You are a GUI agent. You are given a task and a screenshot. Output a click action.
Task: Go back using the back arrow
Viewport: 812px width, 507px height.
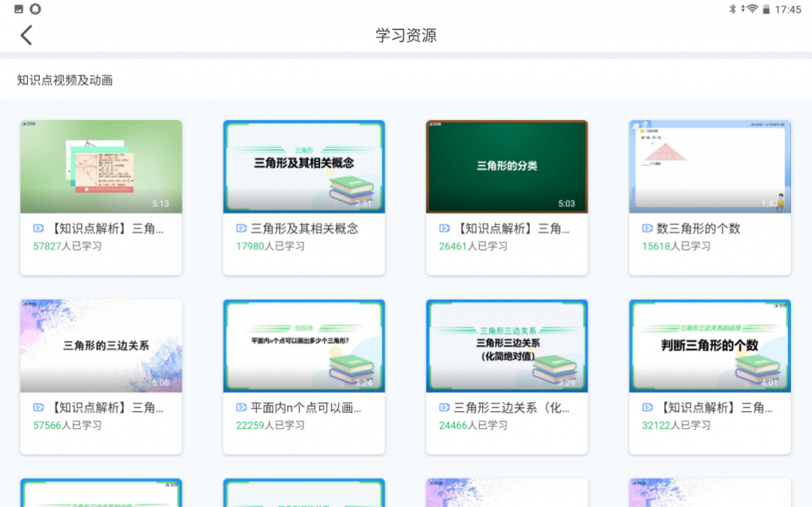tap(27, 35)
